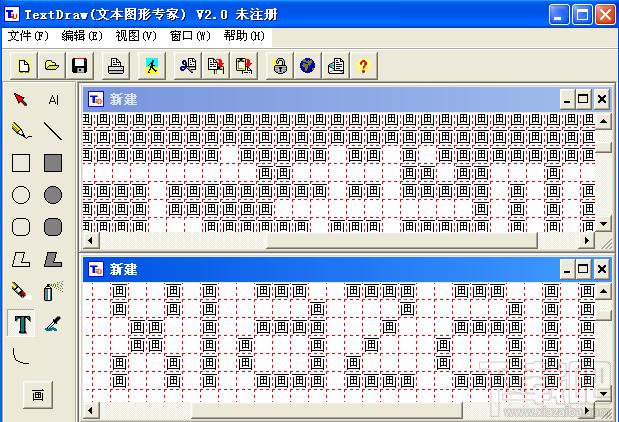Open the 文件(F) menu

click(28, 36)
